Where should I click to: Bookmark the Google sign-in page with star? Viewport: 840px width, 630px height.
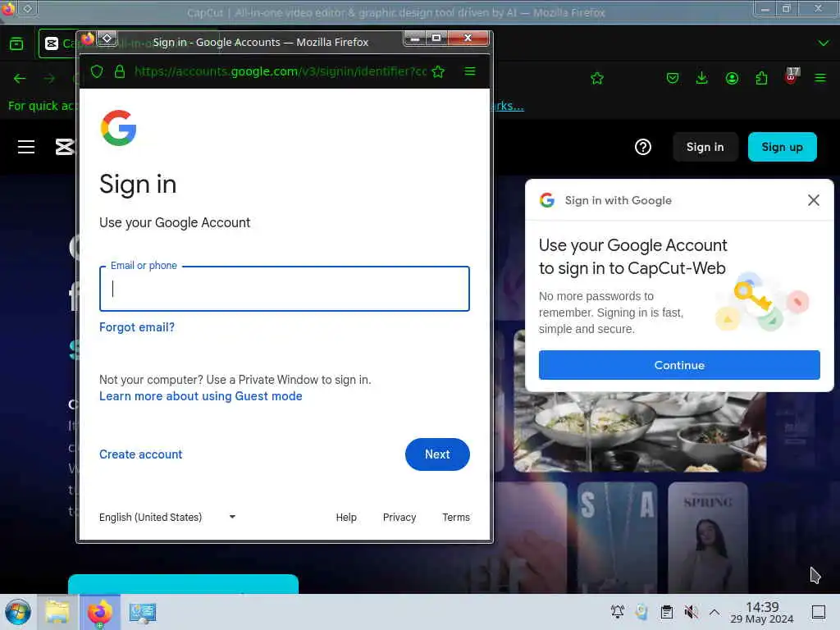pyautogui.click(x=438, y=72)
